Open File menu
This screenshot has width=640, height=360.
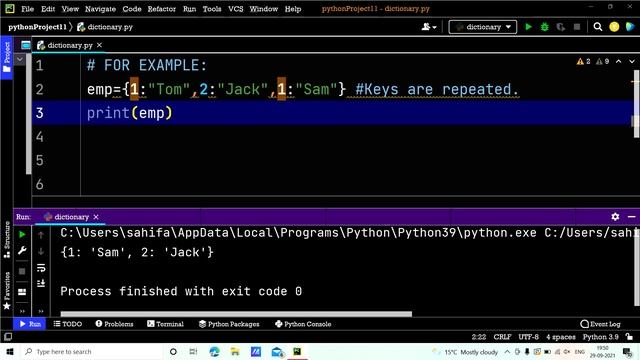[x=27, y=9]
